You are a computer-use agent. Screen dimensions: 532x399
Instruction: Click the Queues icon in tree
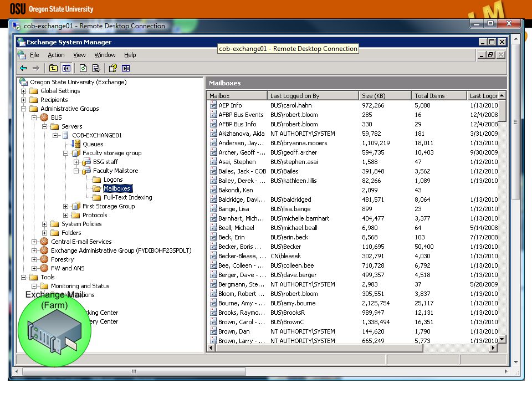click(x=78, y=144)
